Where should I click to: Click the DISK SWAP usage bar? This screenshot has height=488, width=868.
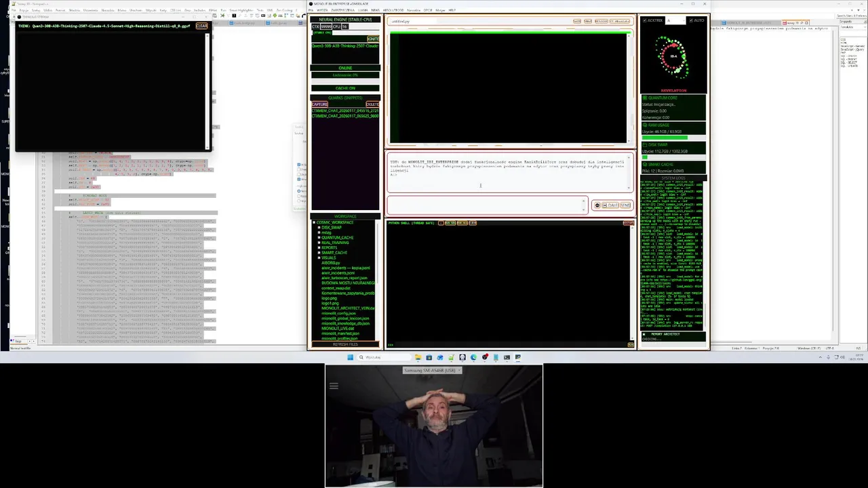(x=673, y=157)
